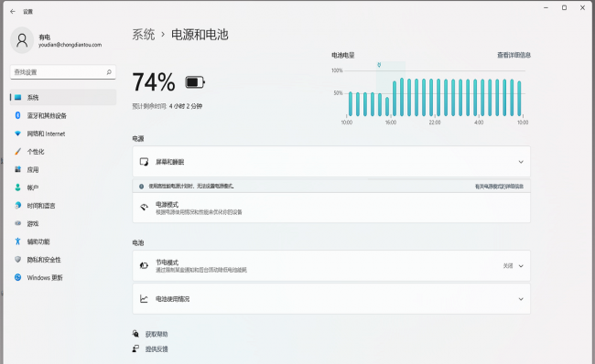The width and height of the screenshot is (595, 364).
Task: Expand the 电池使用情况 chevron
Action: (x=521, y=299)
